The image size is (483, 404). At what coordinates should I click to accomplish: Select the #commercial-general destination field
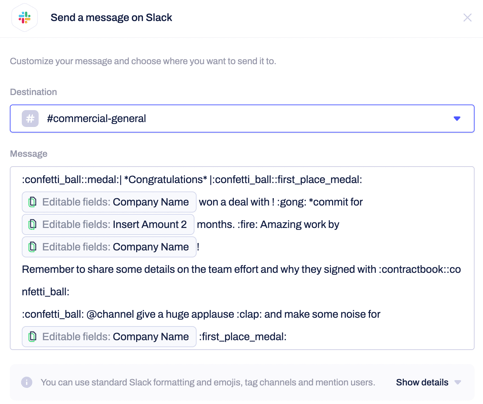coord(242,118)
